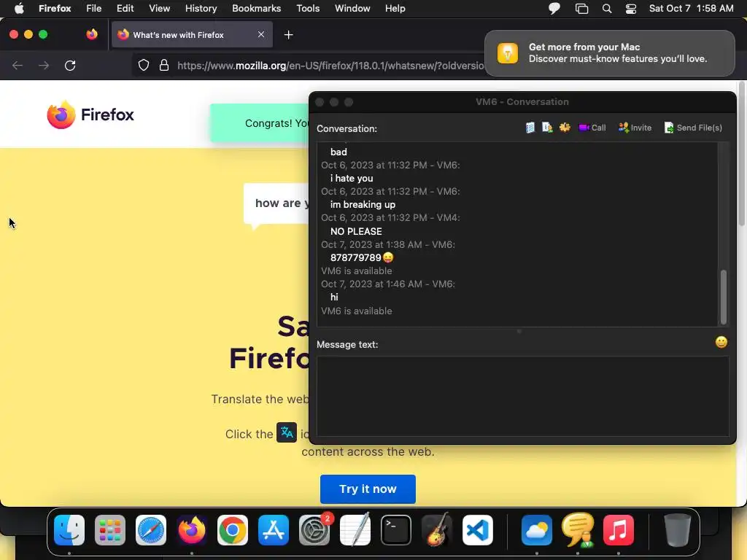
Task: Open Terminal from the Dock
Action: point(396,530)
